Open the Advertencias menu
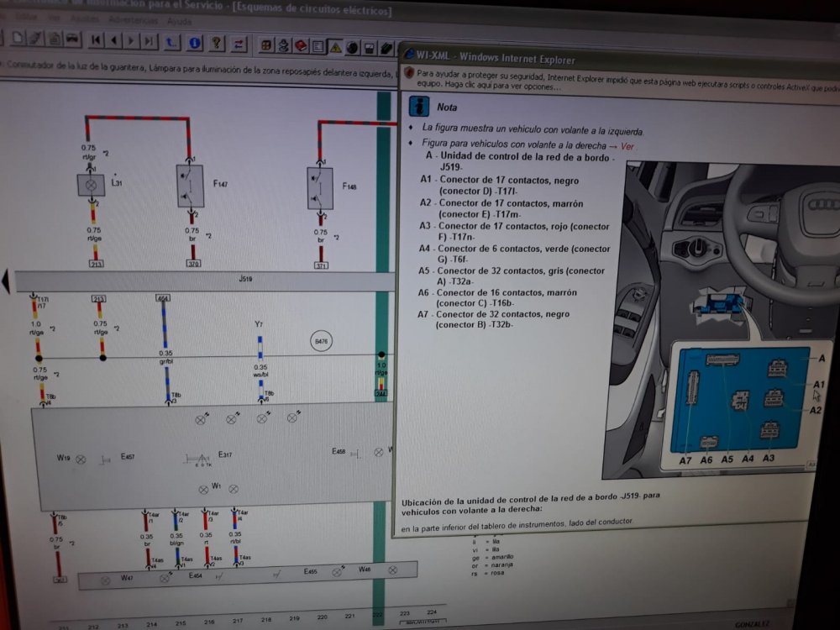 coord(131,19)
